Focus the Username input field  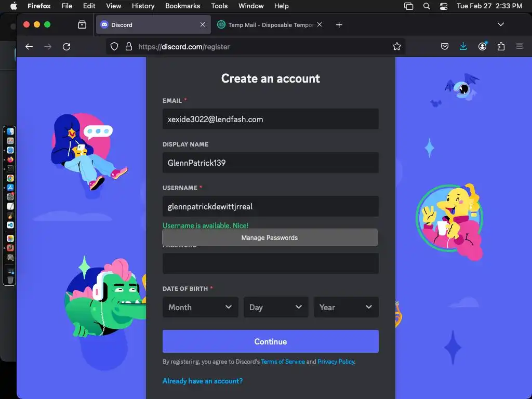(270, 206)
